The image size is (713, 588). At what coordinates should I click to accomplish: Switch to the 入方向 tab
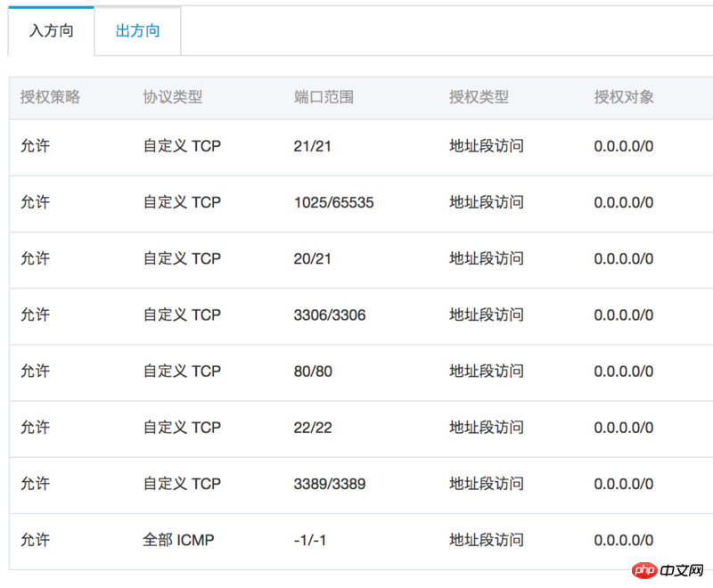click(x=51, y=31)
